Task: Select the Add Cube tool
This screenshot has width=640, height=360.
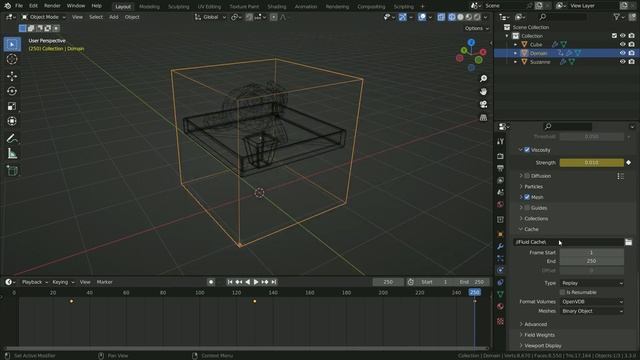Action: tap(12, 171)
